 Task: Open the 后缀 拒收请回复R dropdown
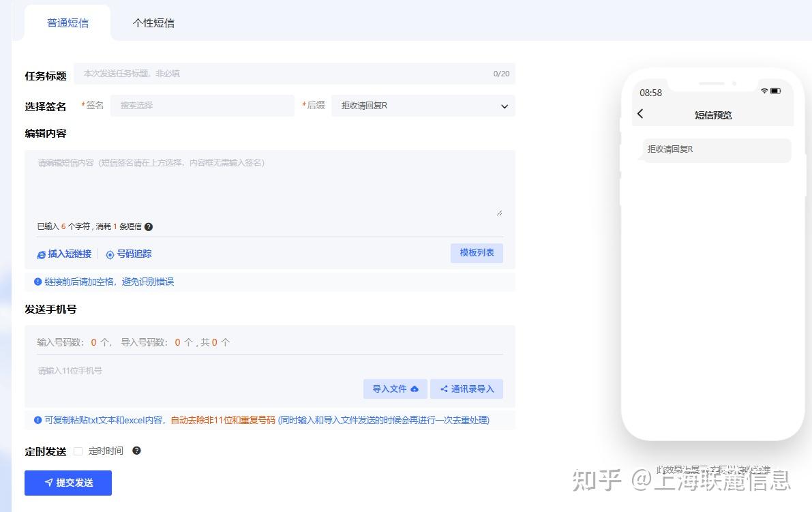[423, 106]
